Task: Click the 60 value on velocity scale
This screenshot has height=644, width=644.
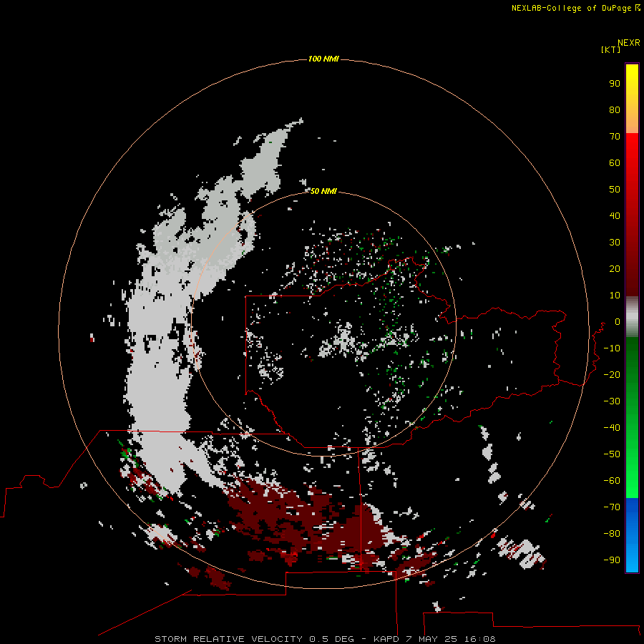Action: pyautogui.click(x=615, y=162)
